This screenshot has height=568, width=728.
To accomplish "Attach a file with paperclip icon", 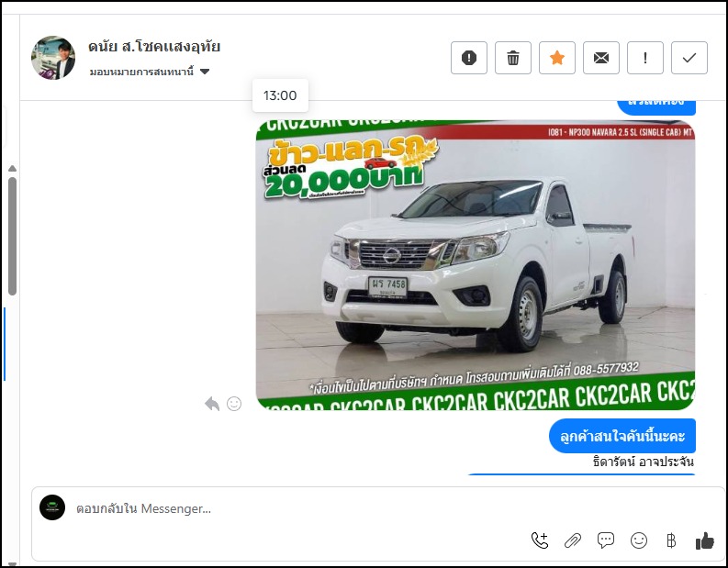I will coord(573,540).
